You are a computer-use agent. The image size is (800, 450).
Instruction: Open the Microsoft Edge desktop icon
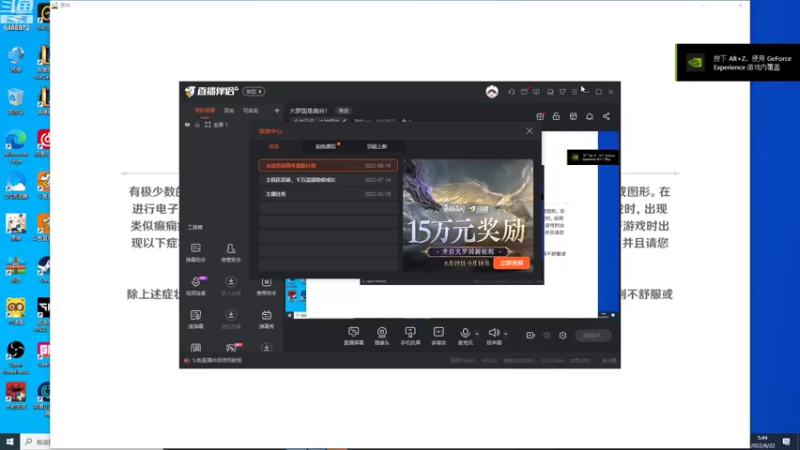coord(16,147)
